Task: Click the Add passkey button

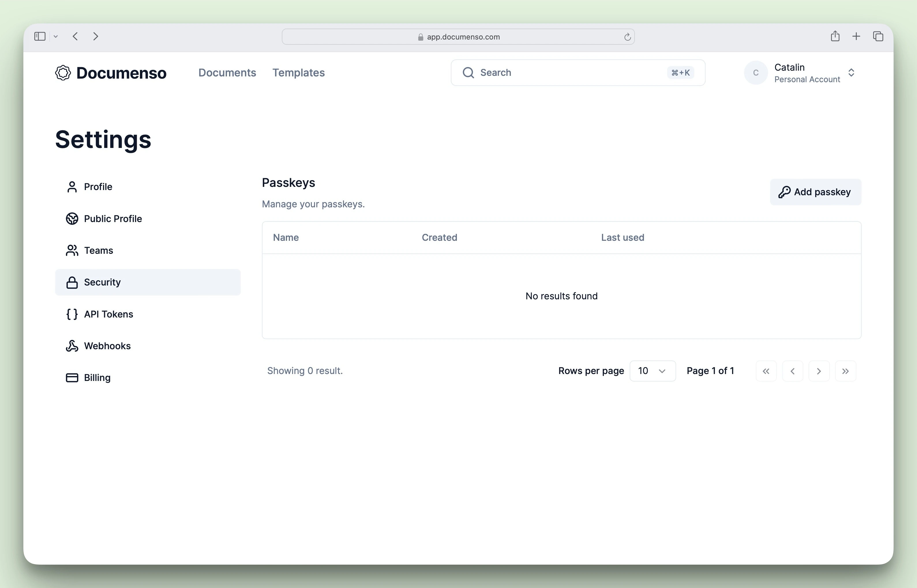Action: point(815,192)
